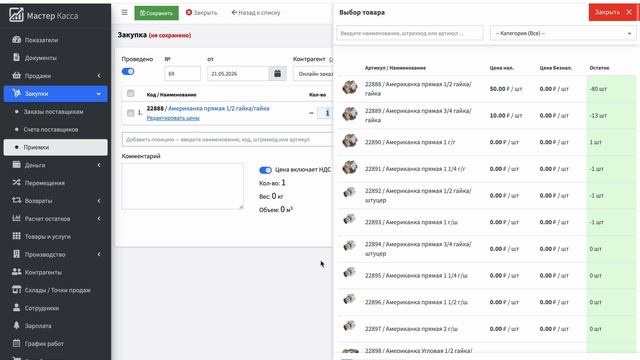Image resolution: width=640 pixels, height=360 pixels.
Task: Click the minus quantity stepper for item 22888
Action: [x=311, y=113]
